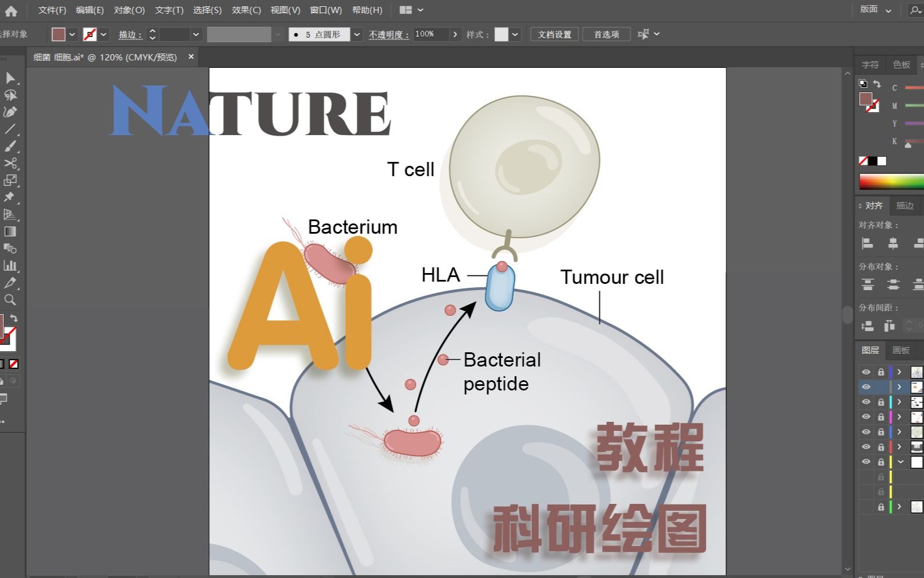Select the Pen tool
924x578 pixels.
pos(10,112)
